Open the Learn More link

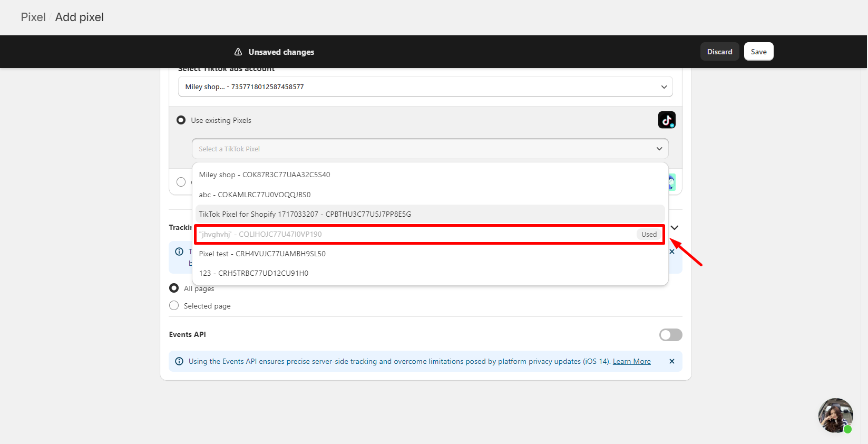[631, 361]
